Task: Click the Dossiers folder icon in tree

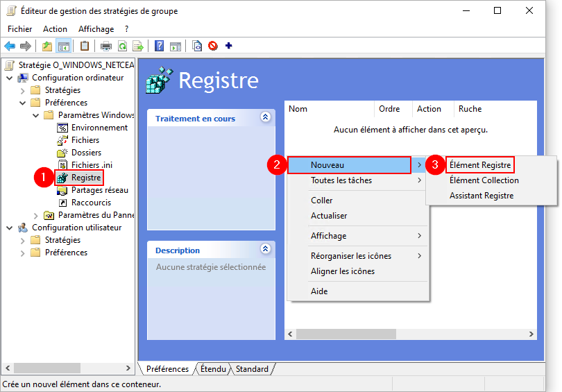Action: (x=62, y=153)
